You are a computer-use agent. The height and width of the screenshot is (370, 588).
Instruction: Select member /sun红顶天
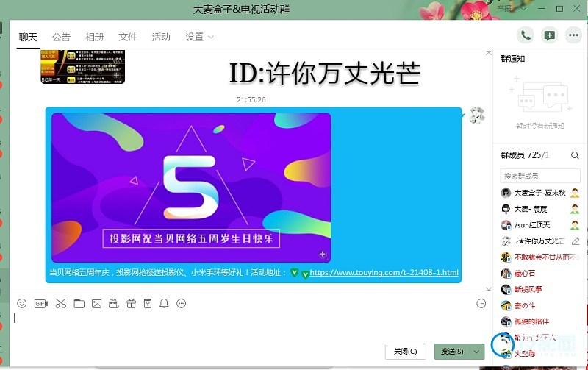(x=540, y=225)
